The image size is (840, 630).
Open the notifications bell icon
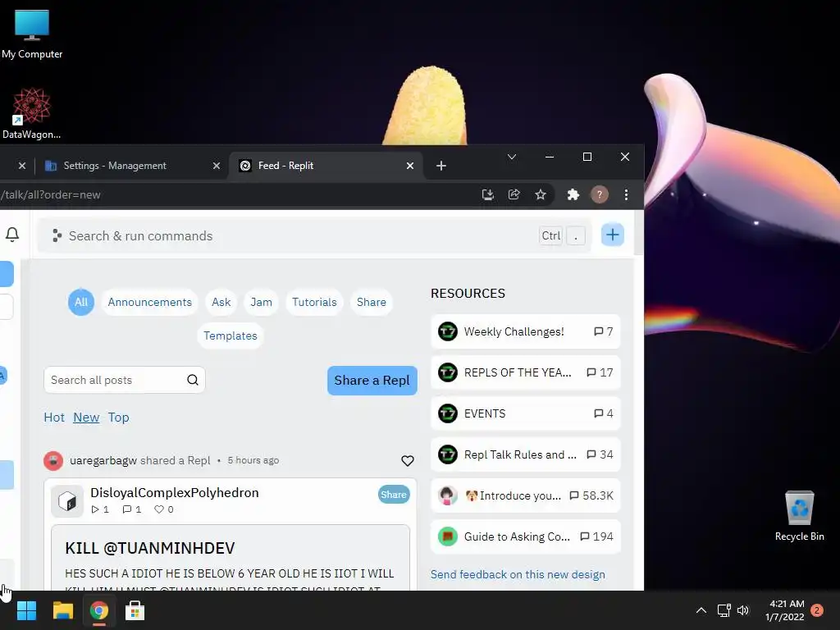[x=12, y=235]
